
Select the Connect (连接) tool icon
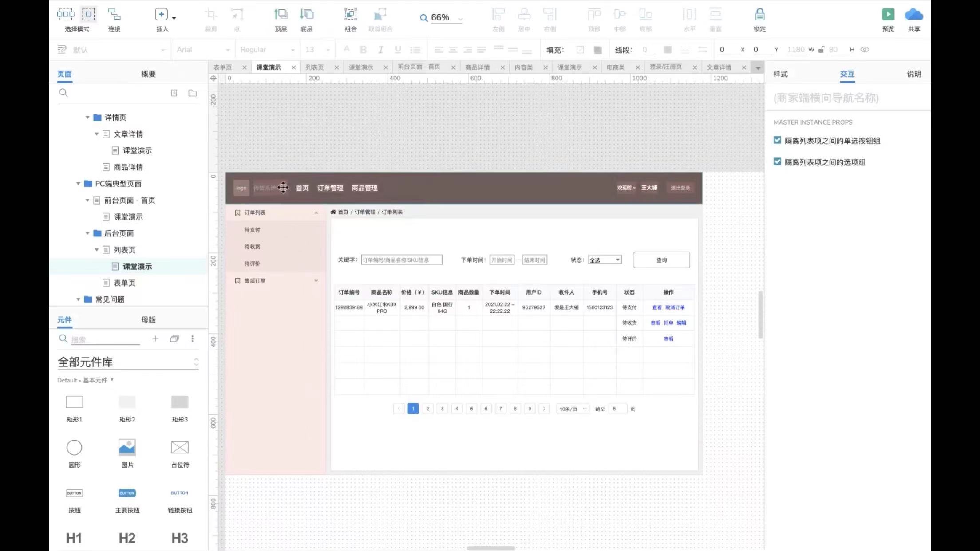tap(114, 15)
